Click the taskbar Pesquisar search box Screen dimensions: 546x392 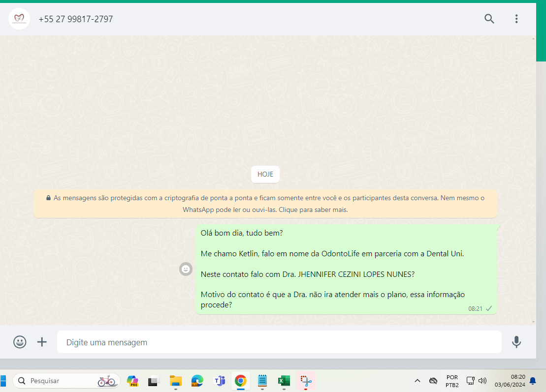[x=66, y=381]
